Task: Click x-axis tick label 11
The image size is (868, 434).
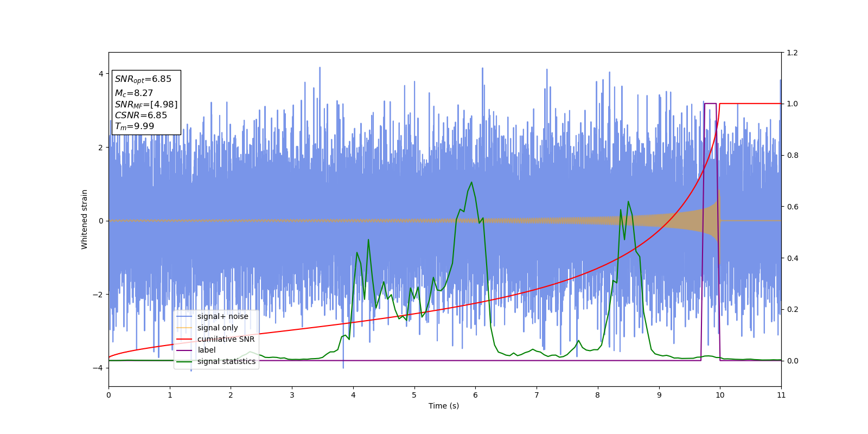Action: pos(781,395)
